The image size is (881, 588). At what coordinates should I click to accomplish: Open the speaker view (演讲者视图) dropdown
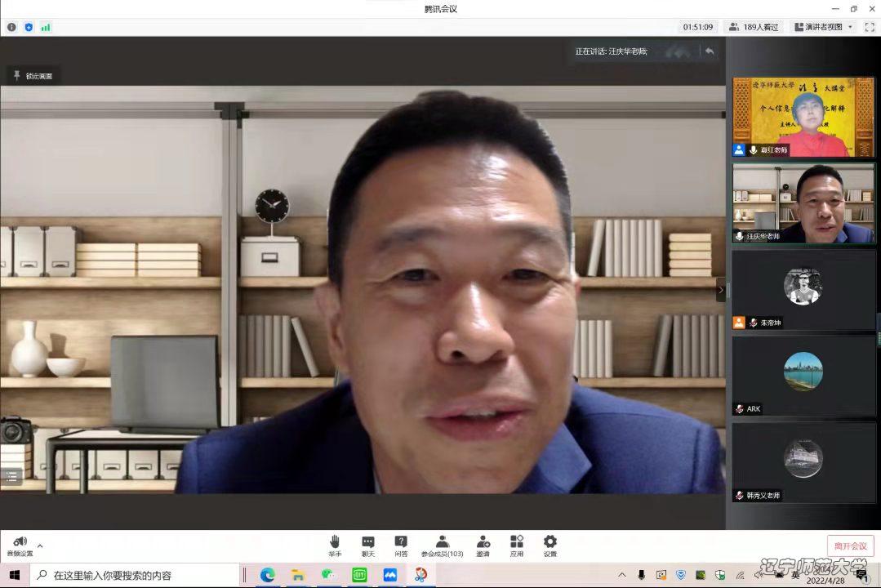(x=823, y=27)
